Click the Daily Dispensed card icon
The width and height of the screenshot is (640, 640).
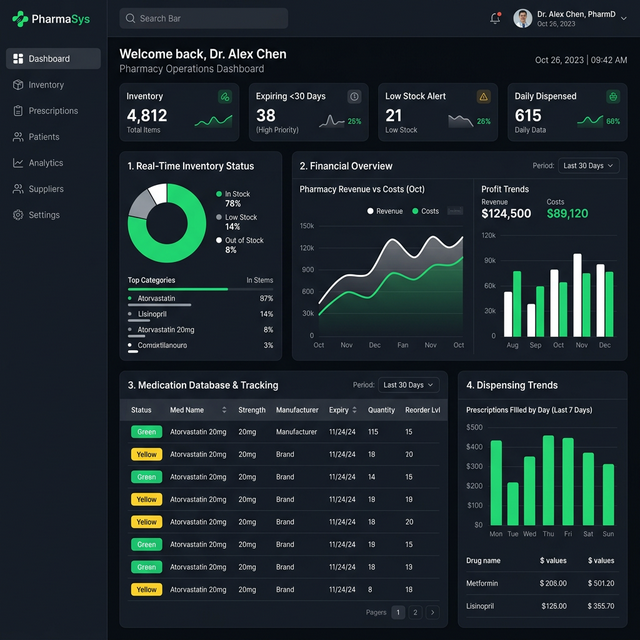pyautogui.click(x=613, y=97)
